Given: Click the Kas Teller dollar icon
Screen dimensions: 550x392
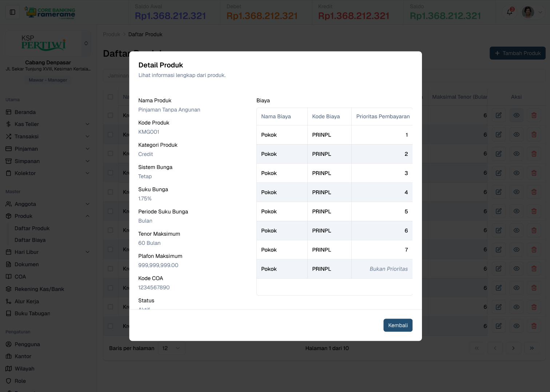Looking at the screenshot, I should tap(8, 124).
